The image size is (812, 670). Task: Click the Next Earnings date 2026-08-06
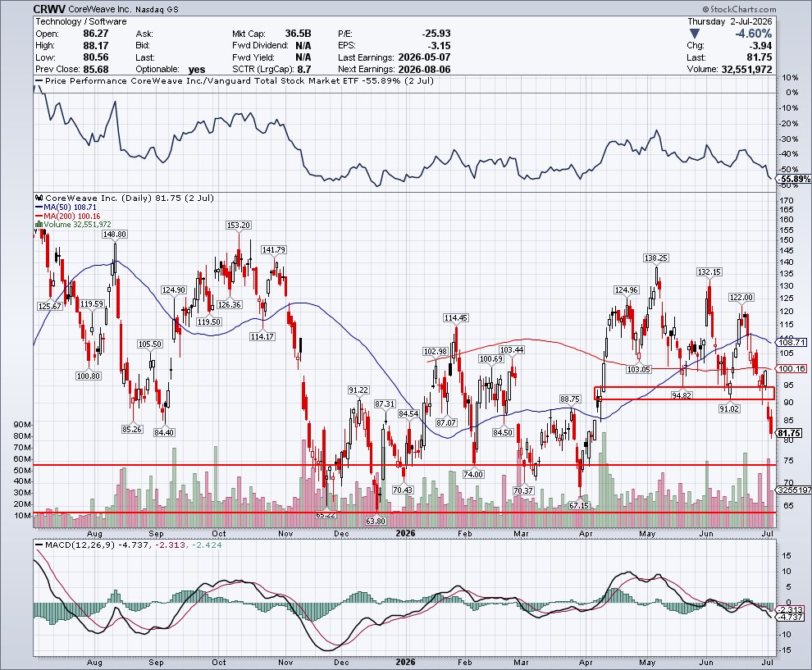[424, 70]
